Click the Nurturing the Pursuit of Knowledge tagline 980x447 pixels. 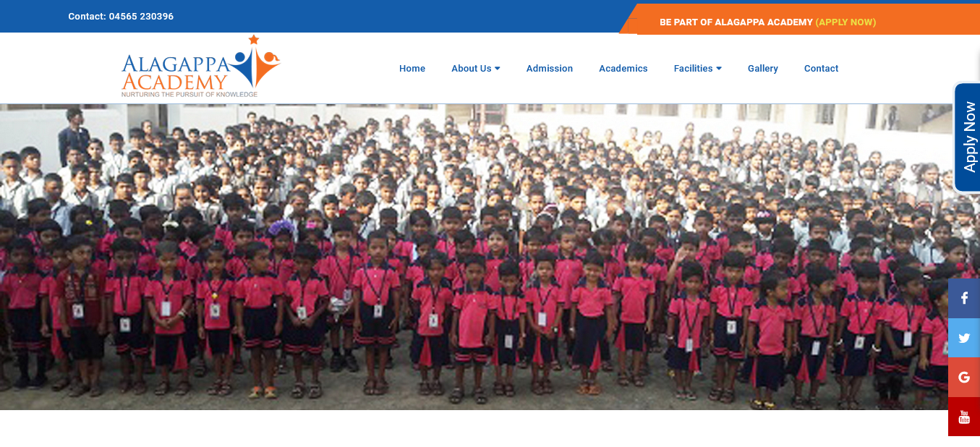(189, 95)
